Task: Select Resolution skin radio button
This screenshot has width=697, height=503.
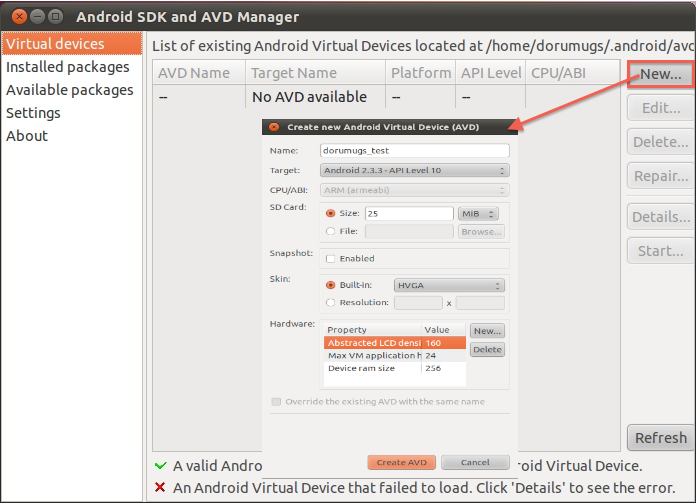Action: (x=330, y=303)
